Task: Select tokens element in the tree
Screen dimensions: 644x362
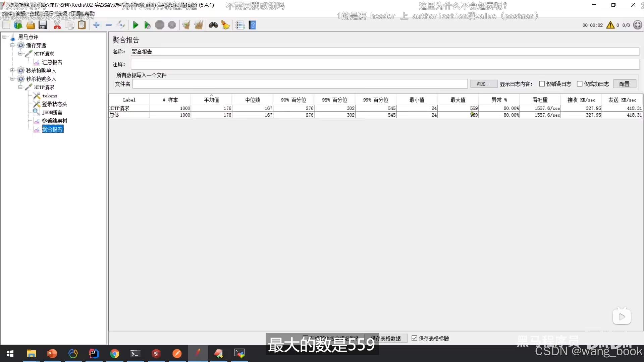Action: [x=50, y=96]
